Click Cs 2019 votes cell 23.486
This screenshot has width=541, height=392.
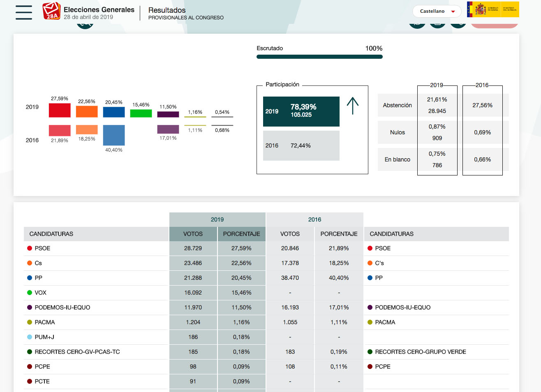pyautogui.click(x=193, y=263)
